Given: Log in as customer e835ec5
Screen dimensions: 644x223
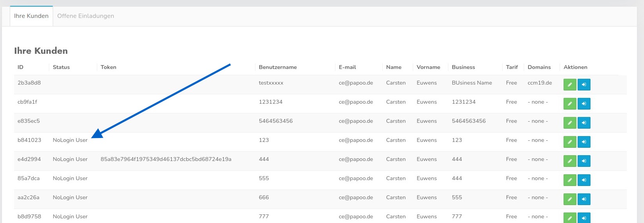Looking at the screenshot, I should [584, 123].
